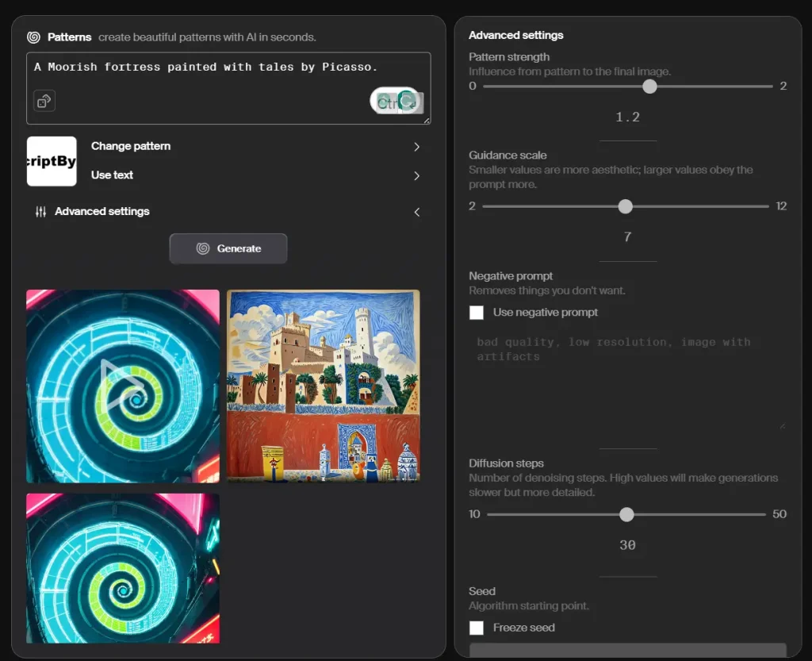The width and height of the screenshot is (812, 661).
Task: Expand the Change pattern chevron
Action: click(416, 147)
